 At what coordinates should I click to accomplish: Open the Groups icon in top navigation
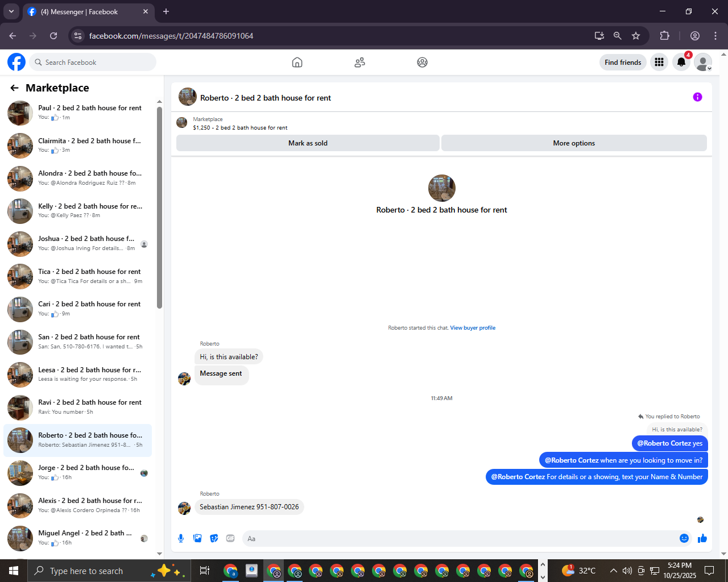422,63
